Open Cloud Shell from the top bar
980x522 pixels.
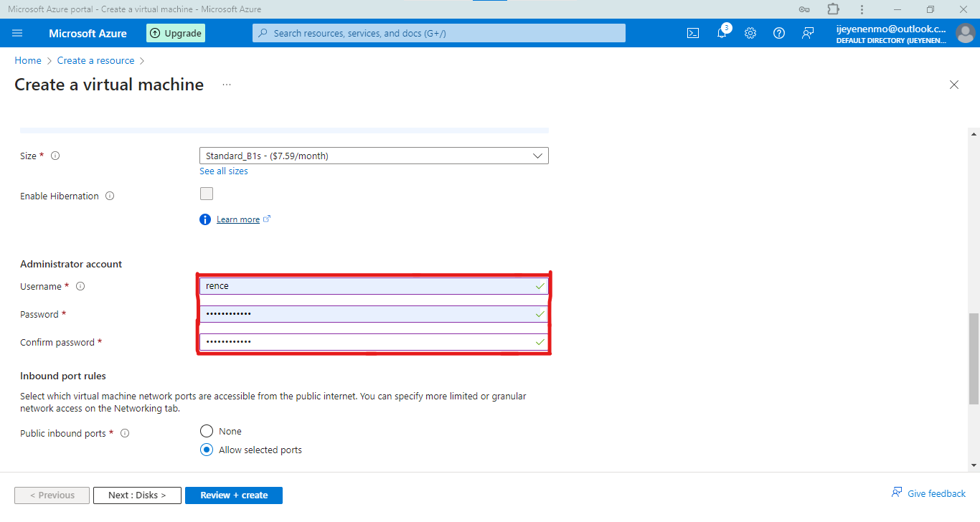pyautogui.click(x=693, y=33)
